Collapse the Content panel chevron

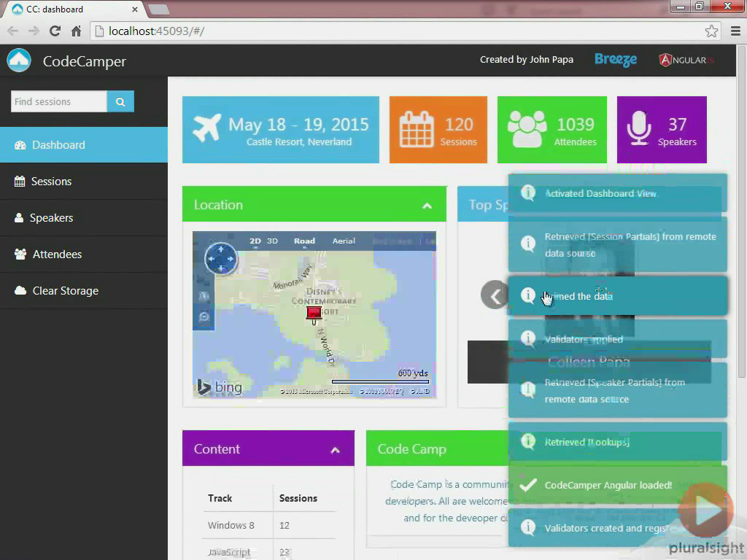click(336, 450)
